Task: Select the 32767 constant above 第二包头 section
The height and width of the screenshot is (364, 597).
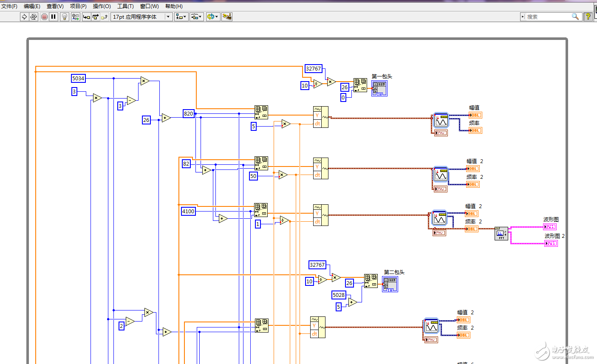Action: click(317, 265)
